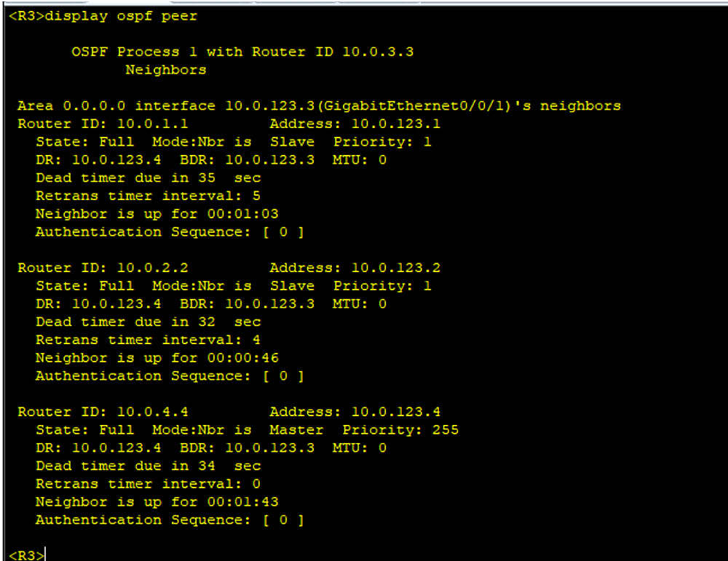This screenshot has width=728, height=561.
Task: Click the 'display ospf peer' command text
Action: (x=121, y=16)
